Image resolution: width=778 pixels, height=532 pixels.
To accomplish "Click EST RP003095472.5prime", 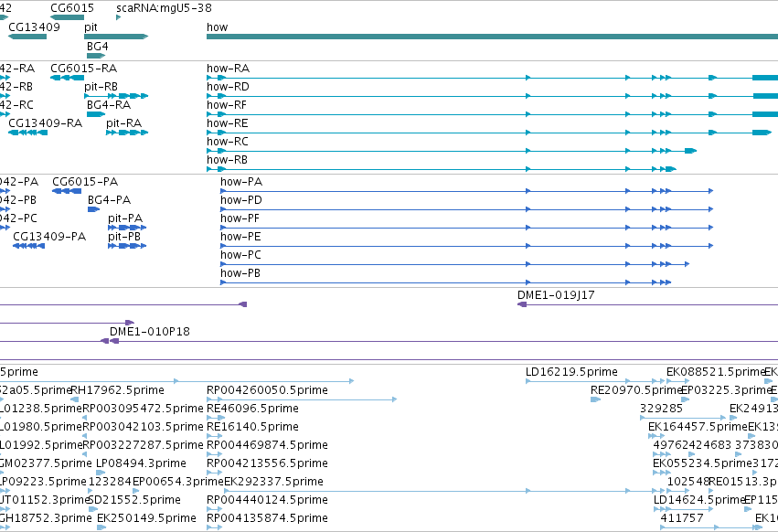I will (143, 409).
